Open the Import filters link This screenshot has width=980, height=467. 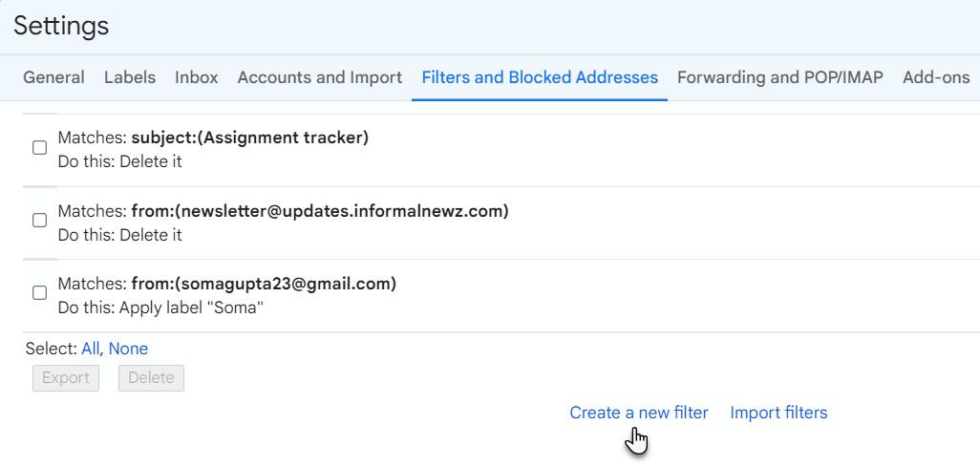click(x=778, y=413)
